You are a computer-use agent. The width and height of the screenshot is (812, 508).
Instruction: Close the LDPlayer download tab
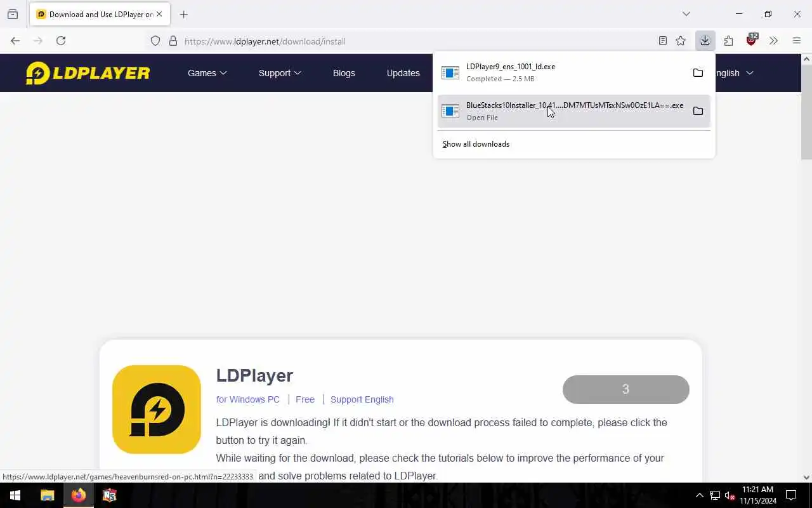coord(159,14)
